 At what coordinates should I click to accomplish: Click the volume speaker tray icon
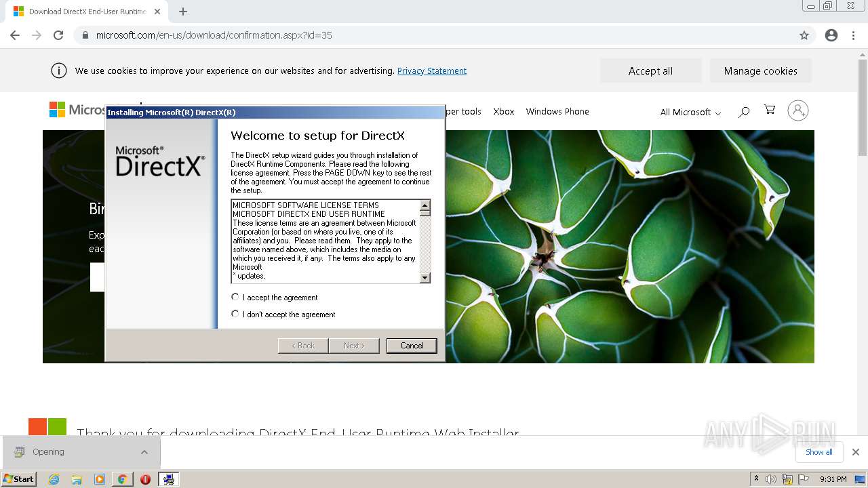771,479
